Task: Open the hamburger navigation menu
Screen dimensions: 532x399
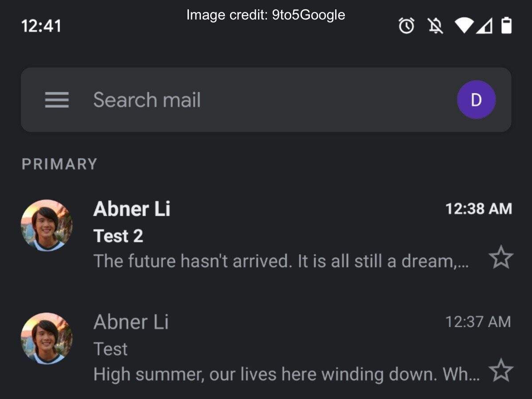Action: (x=57, y=100)
